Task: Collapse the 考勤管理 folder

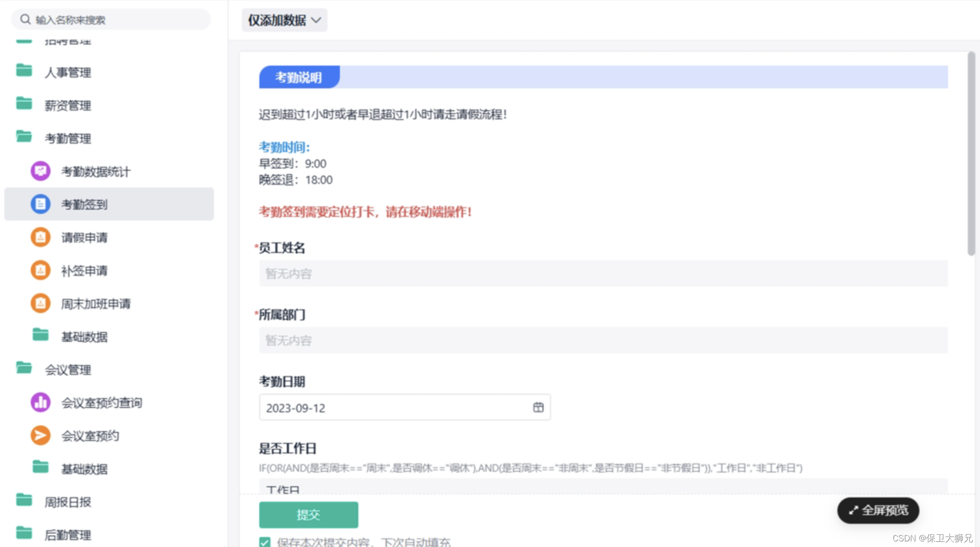Action: (67, 138)
